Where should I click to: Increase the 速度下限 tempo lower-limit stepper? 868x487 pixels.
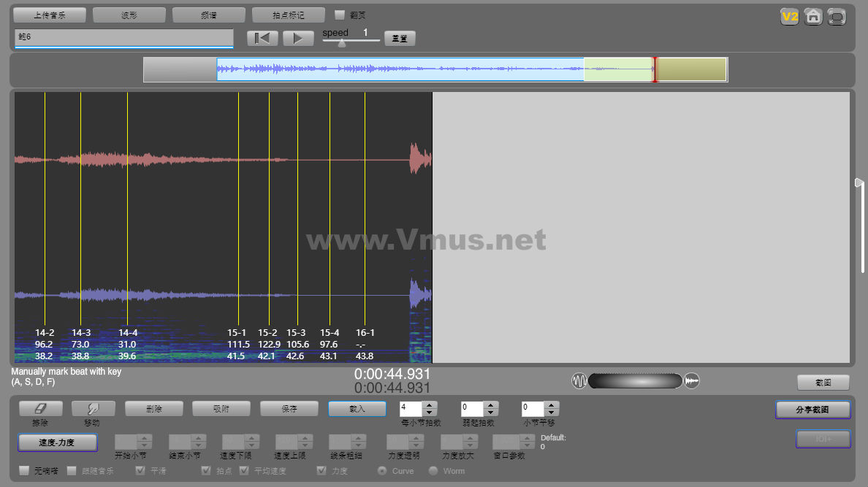pos(252,438)
